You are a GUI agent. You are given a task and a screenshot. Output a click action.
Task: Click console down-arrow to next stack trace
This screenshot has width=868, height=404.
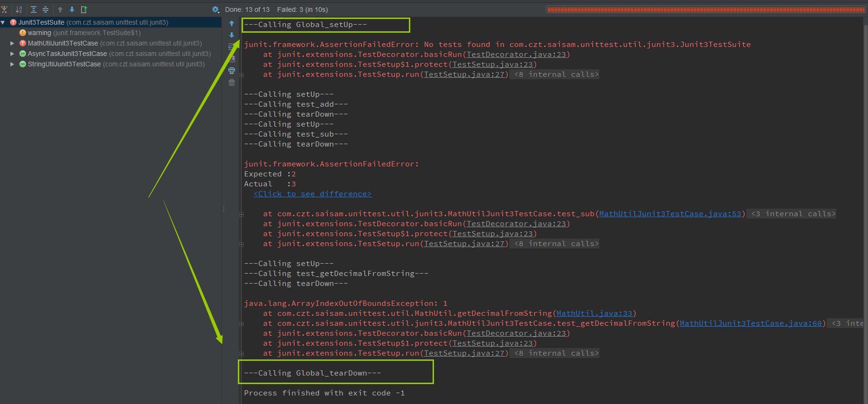pyautogui.click(x=232, y=35)
